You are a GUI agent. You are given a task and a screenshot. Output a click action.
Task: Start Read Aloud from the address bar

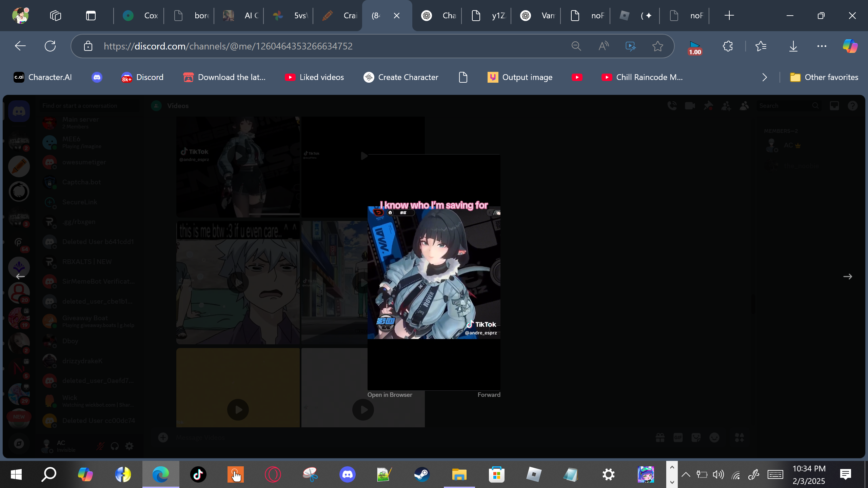(604, 46)
